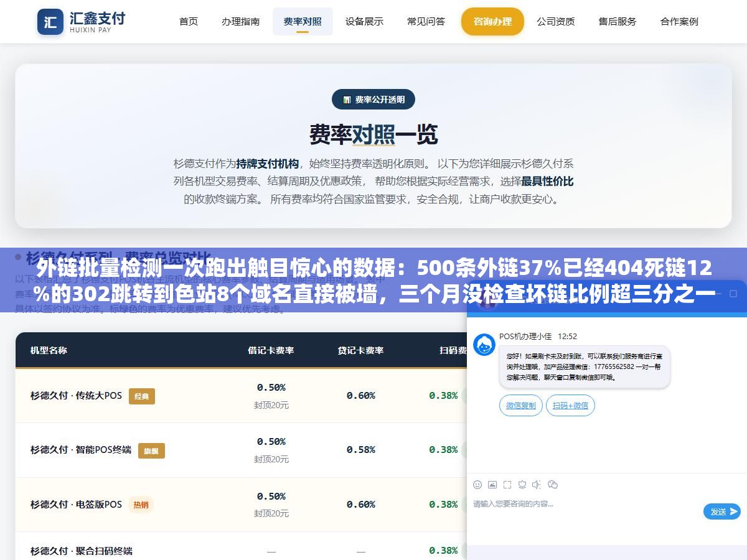747x560 pixels.
Task: Click the 封顶20元 note for 传统大POS
Action: point(271,406)
